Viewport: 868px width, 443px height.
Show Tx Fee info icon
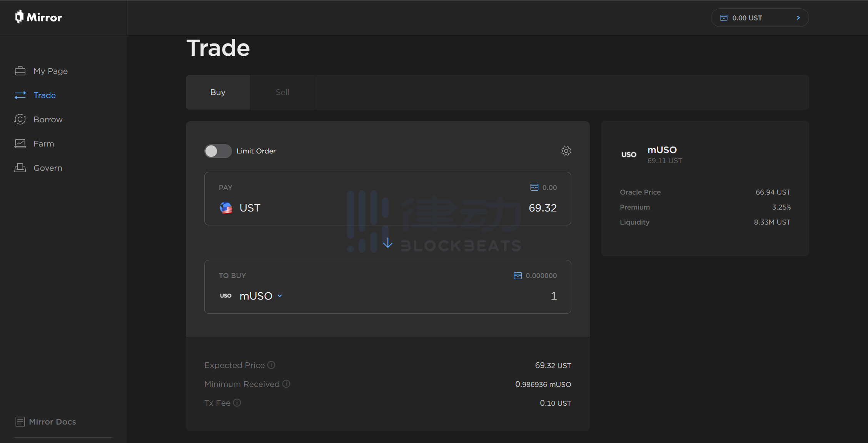[x=237, y=403]
